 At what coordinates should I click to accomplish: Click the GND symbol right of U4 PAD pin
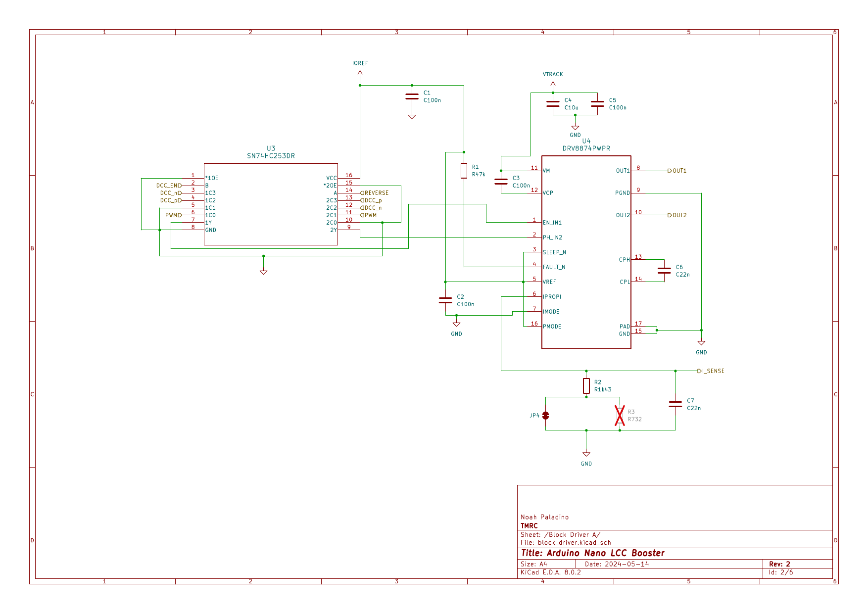(701, 342)
